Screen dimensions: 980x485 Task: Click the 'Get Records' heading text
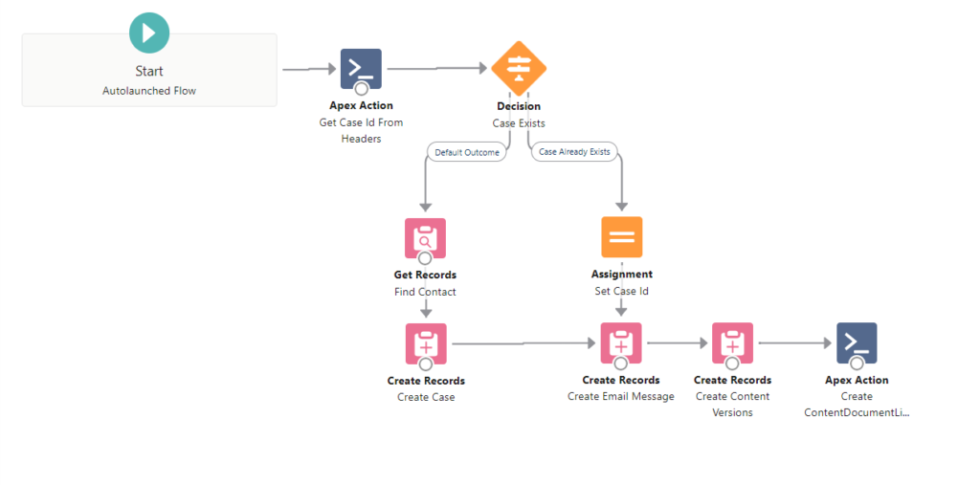425,275
